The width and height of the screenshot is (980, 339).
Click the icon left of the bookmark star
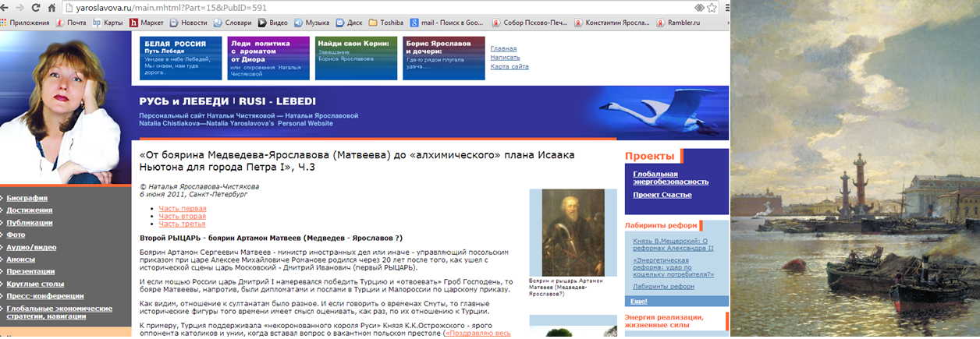(698, 8)
